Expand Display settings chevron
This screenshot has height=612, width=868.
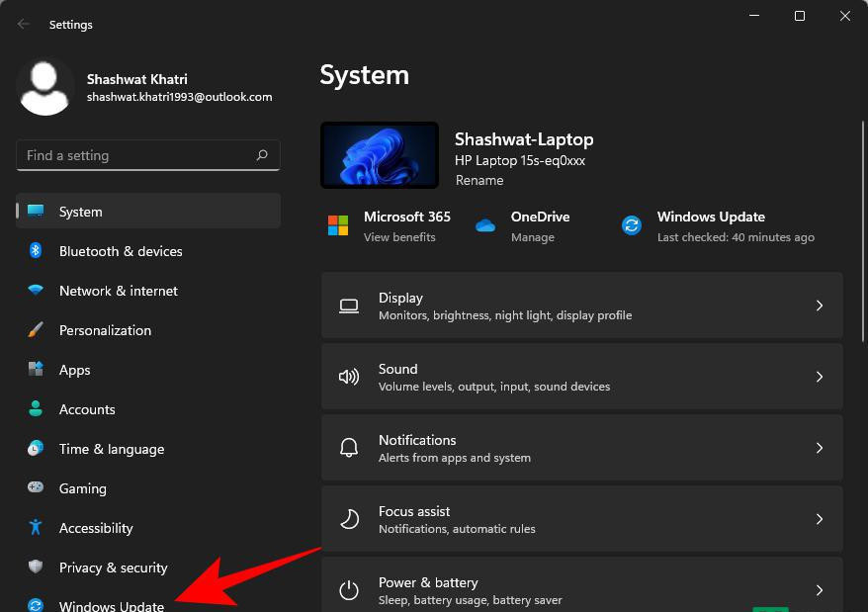tap(819, 306)
